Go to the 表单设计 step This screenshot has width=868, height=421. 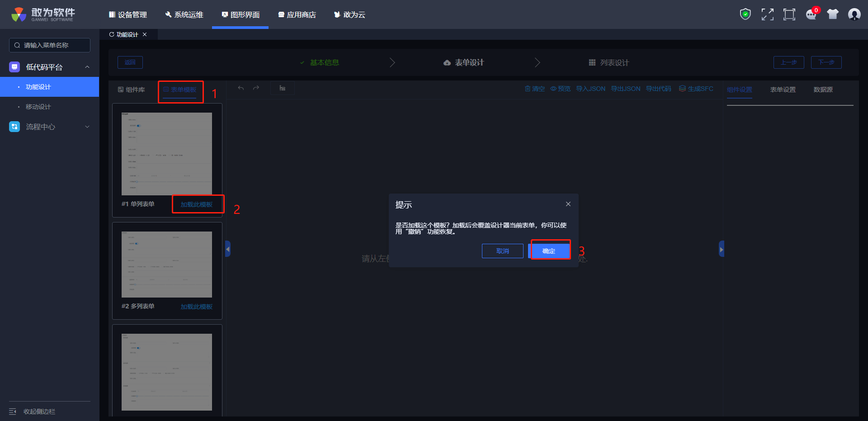(x=464, y=62)
